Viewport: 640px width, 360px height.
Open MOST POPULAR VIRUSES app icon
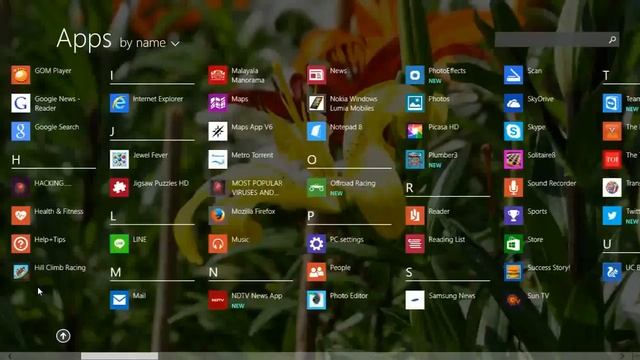click(218, 188)
